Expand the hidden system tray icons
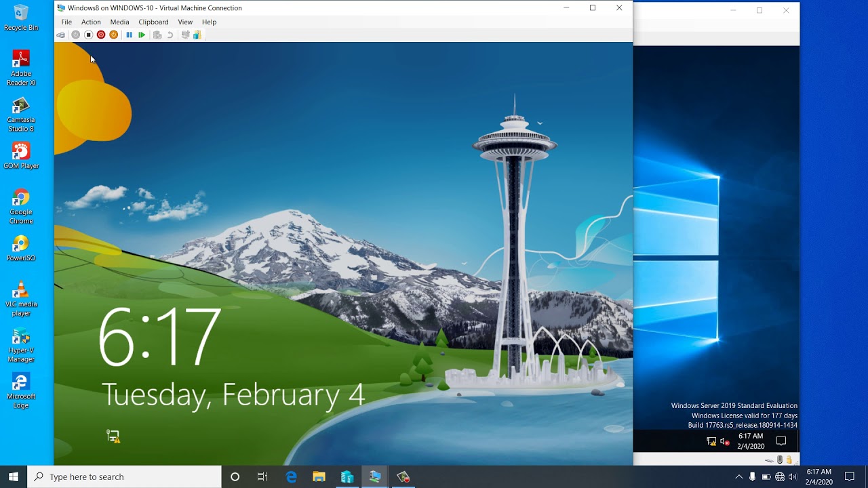Image resolution: width=868 pixels, height=488 pixels. (738, 476)
